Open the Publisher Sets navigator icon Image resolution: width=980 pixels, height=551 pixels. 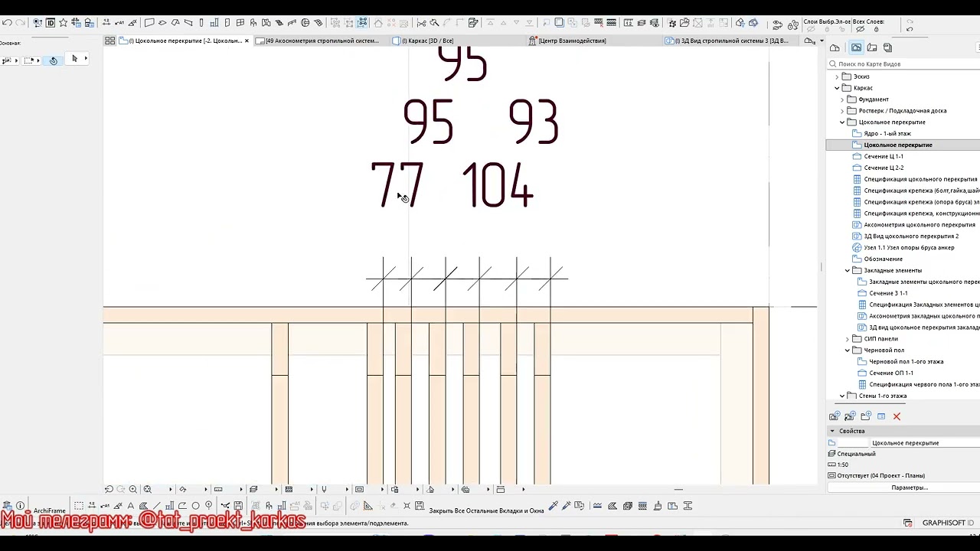click(x=888, y=47)
